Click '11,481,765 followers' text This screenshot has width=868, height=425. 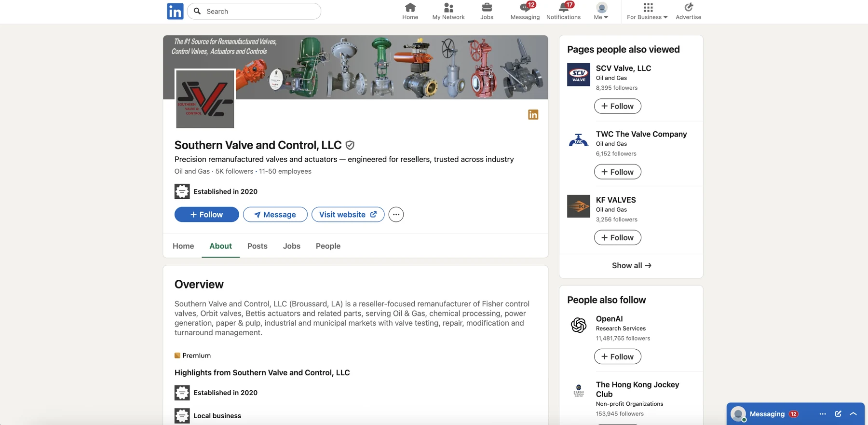[623, 338]
